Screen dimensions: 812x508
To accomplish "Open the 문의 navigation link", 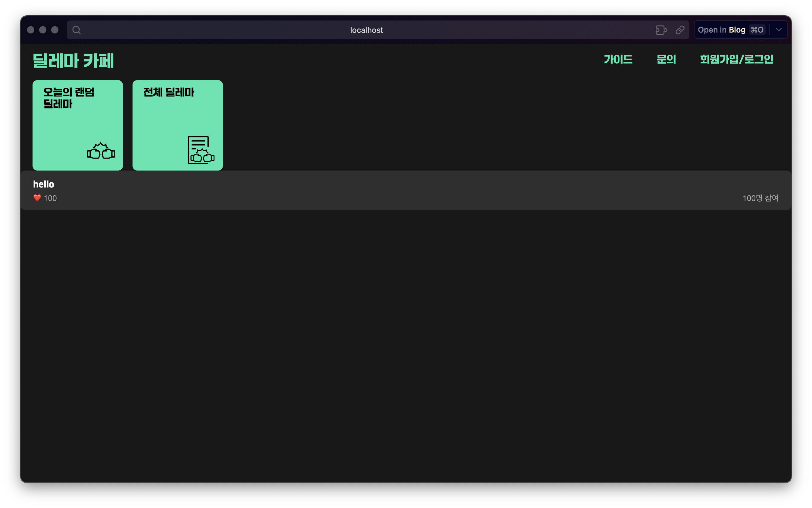I will [x=666, y=59].
